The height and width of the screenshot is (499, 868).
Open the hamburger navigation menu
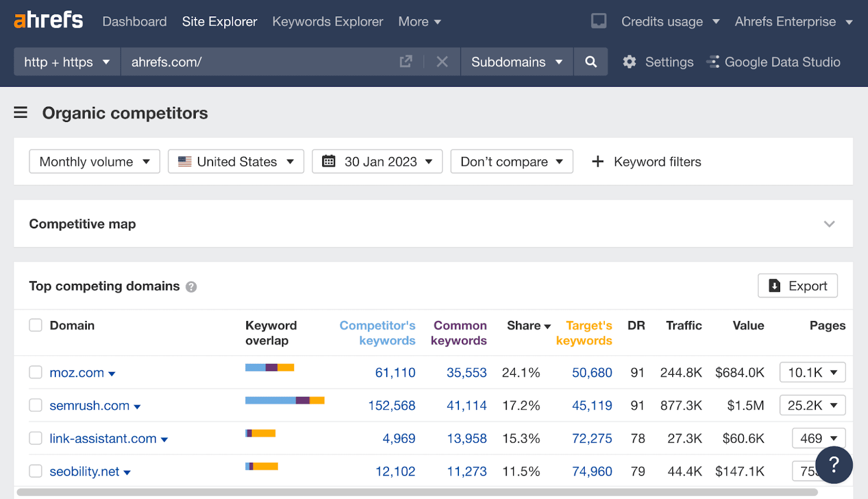(20, 113)
